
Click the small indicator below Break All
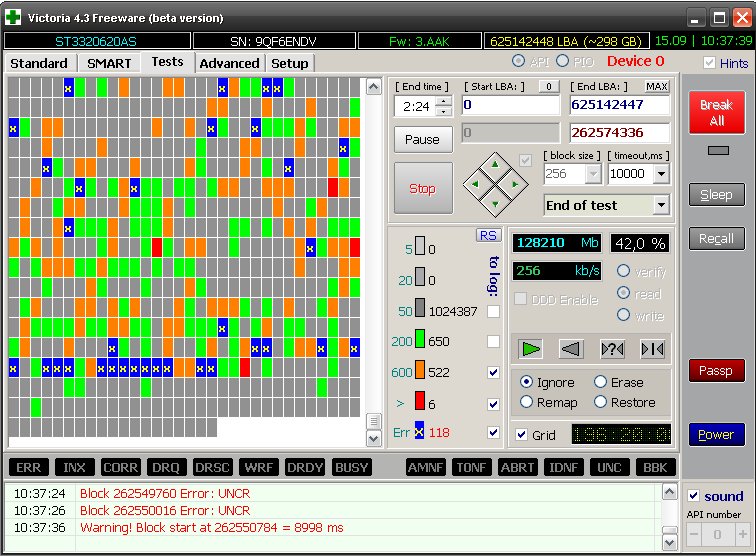pos(718,151)
